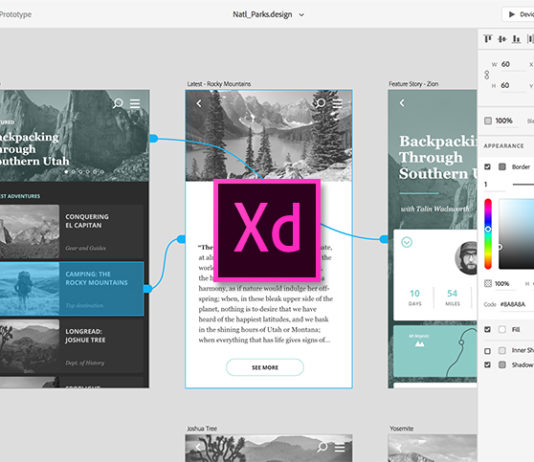Image resolution: width=534 pixels, height=462 pixels.
Task: Click the Rocky Mountains lake hero photo
Action: tap(269, 136)
